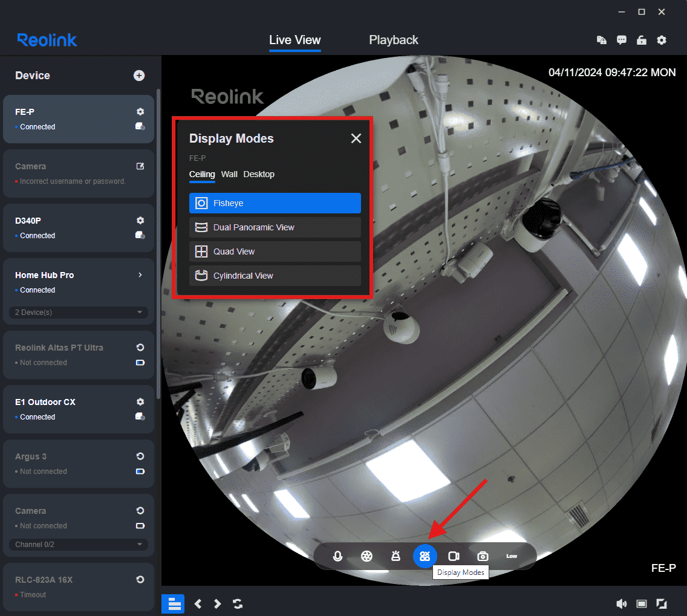Viewport: 687px width, 616px height.
Task: Click storage icon under D340P
Action: 140,235
